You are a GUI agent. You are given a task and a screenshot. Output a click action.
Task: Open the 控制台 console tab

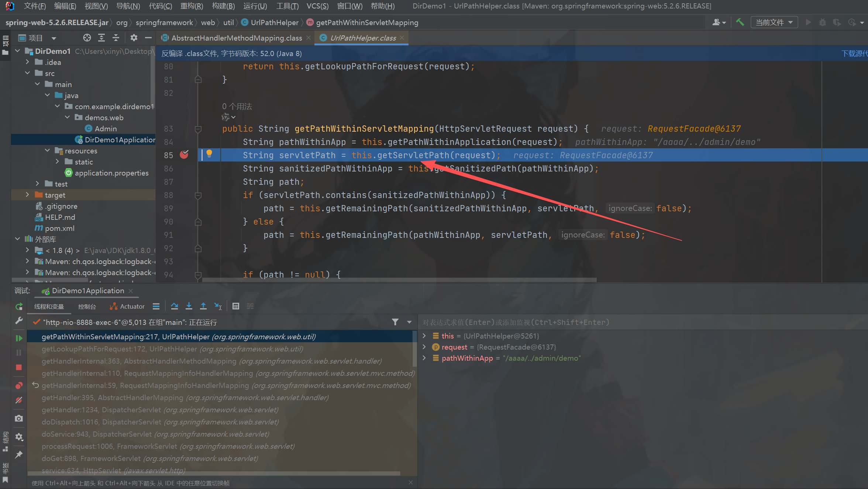pyautogui.click(x=87, y=306)
